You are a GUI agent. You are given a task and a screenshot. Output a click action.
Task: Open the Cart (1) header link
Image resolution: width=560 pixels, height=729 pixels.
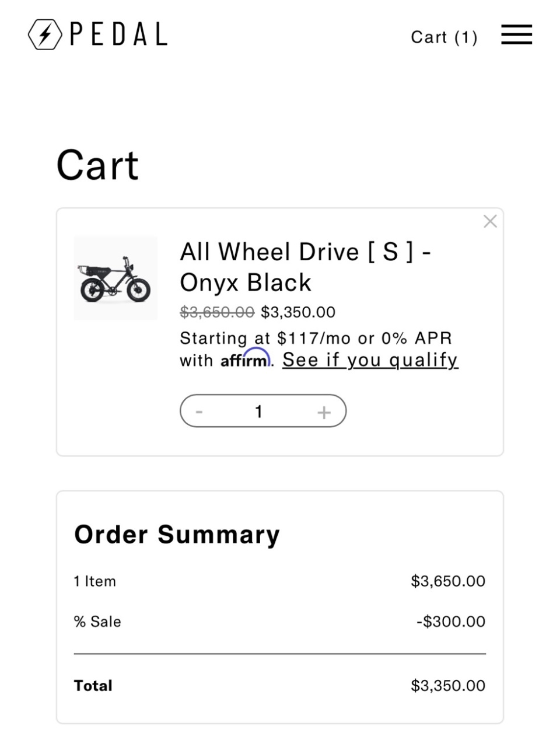tap(444, 37)
